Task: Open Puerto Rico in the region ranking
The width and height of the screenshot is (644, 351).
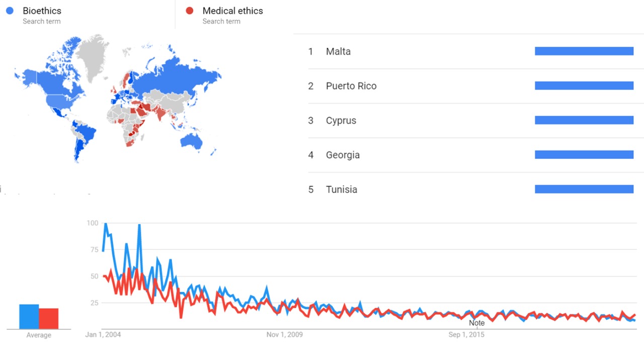Action: coord(351,86)
